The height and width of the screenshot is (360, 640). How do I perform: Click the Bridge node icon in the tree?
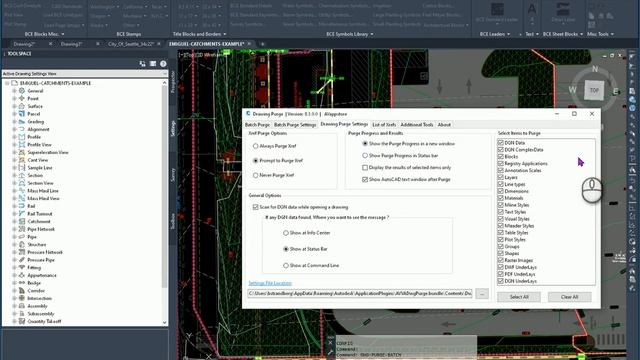[22, 283]
